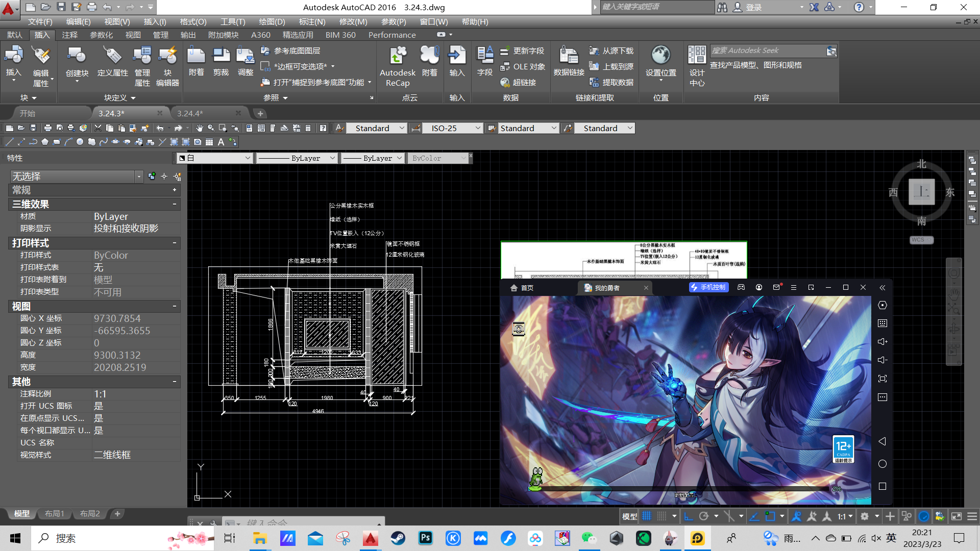Collapse the 三维效果 properties section
The width and height of the screenshot is (980, 551).
[175, 204]
